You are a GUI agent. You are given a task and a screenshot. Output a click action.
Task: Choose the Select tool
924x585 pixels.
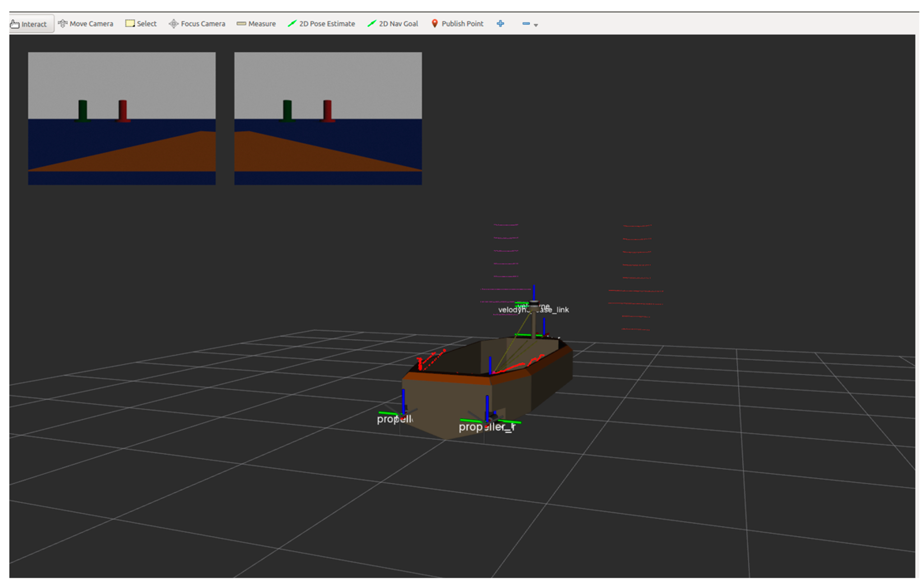pos(141,24)
